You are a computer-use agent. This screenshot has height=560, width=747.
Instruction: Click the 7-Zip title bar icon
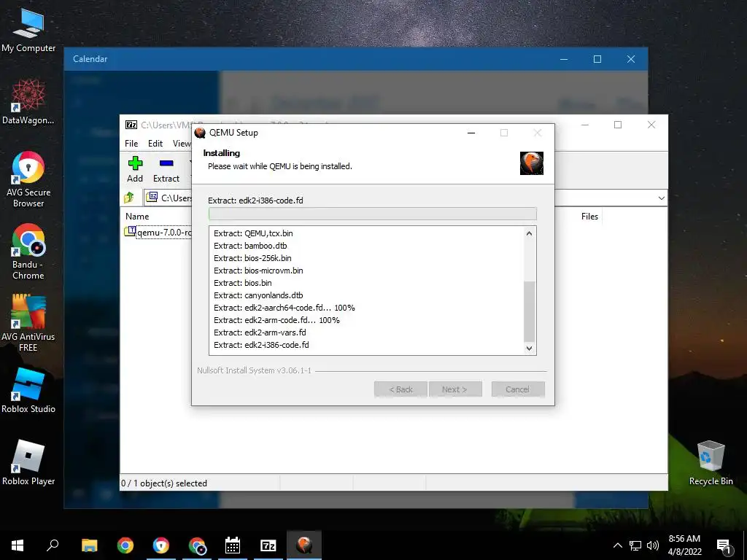click(x=131, y=125)
